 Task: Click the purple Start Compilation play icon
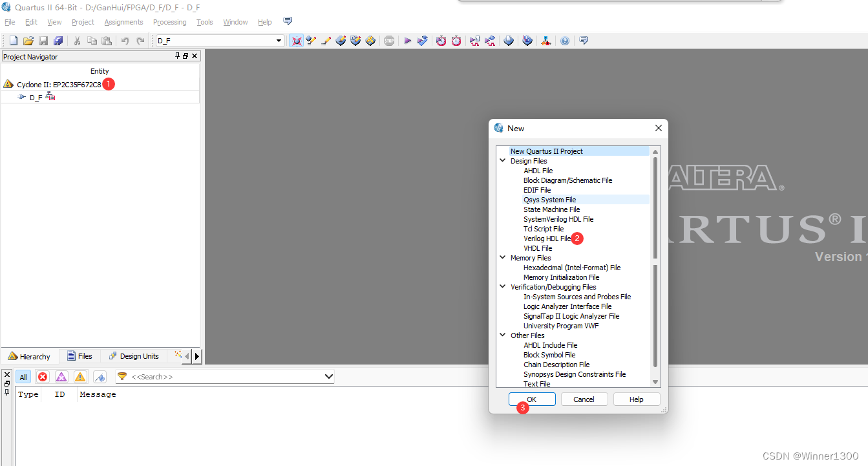click(408, 41)
